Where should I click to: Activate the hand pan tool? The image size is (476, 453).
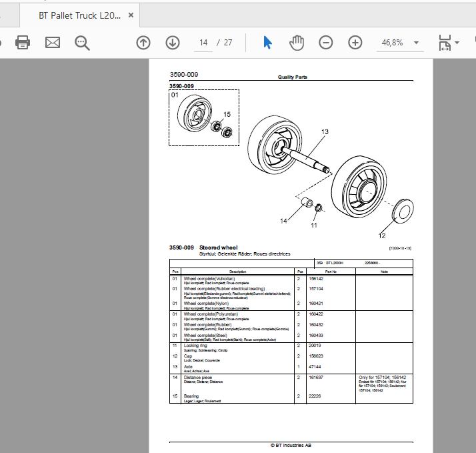click(297, 43)
